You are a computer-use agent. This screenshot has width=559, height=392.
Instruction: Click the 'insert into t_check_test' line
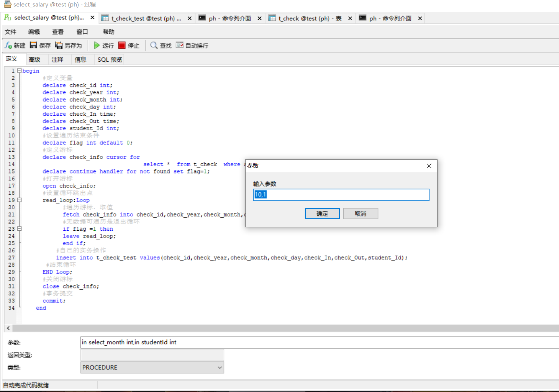pos(232,258)
